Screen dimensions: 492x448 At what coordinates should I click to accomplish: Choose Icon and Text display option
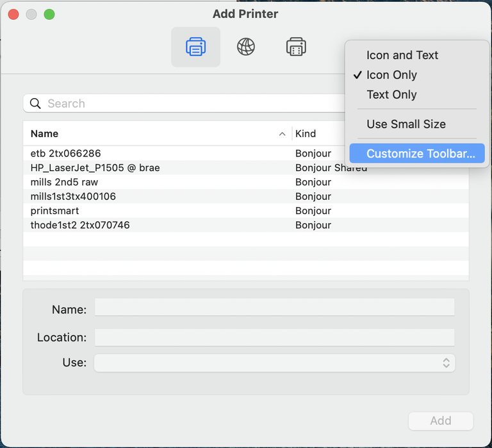point(402,55)
